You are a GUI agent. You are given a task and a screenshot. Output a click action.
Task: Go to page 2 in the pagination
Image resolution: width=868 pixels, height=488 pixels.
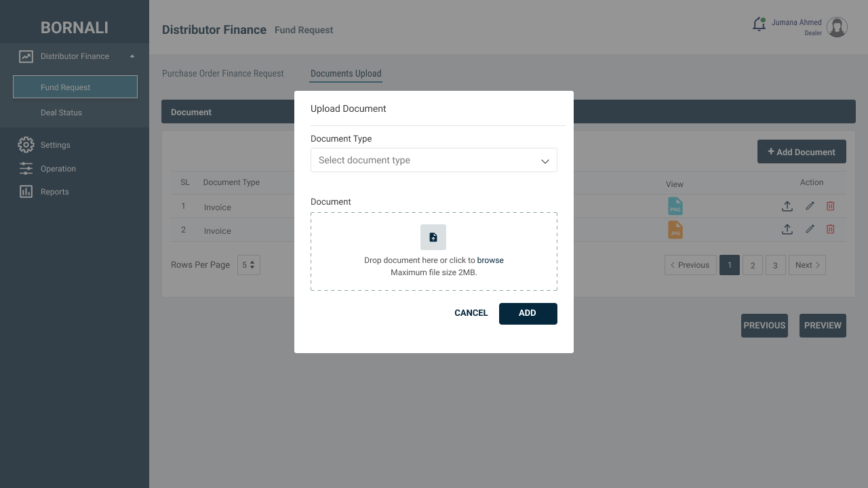[753, 265]
